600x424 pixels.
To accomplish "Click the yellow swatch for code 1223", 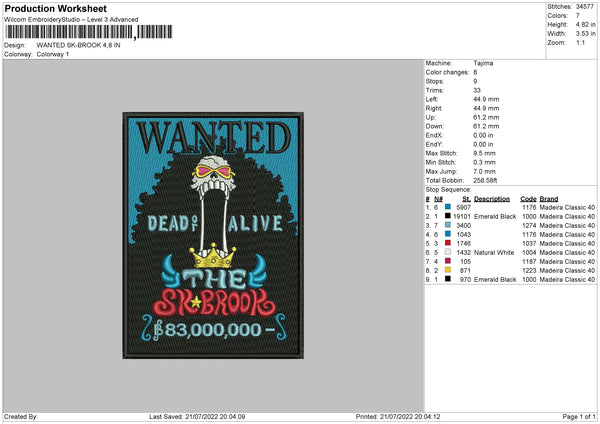I will pos(448,270).
